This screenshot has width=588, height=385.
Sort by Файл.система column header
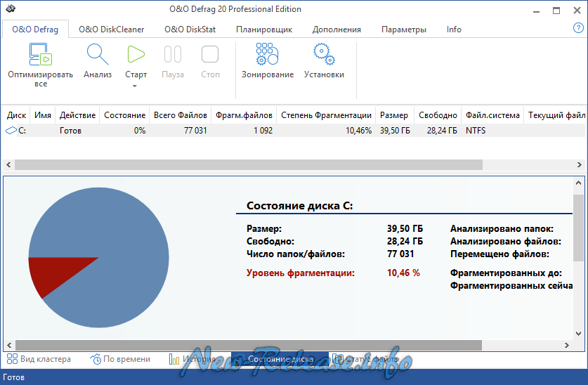[492, 115]
